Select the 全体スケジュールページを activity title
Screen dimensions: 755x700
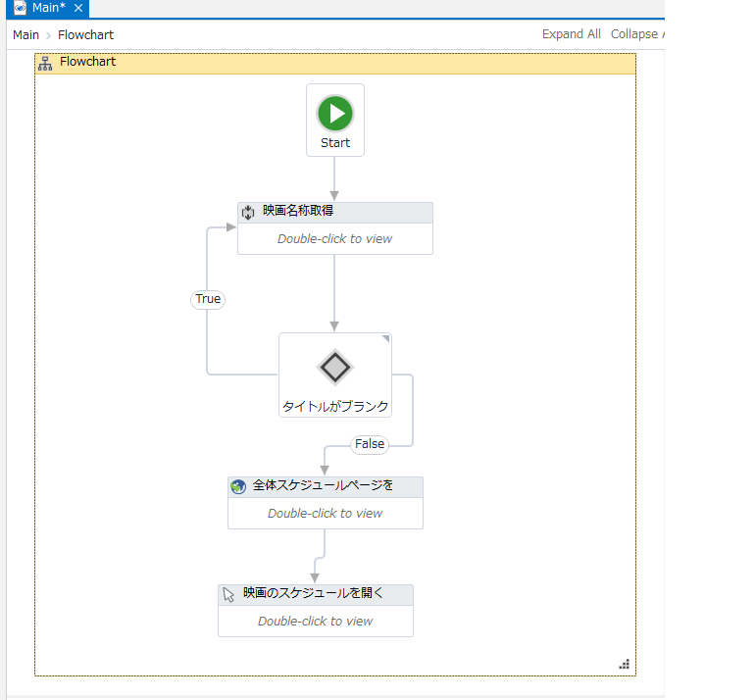pyautogui.click(x=324, y=484)
